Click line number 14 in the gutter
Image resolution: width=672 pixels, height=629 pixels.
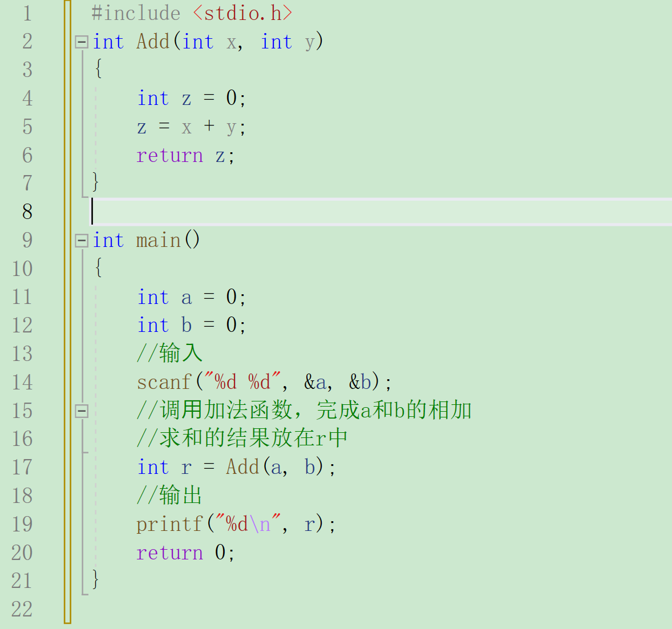(22, 382)
